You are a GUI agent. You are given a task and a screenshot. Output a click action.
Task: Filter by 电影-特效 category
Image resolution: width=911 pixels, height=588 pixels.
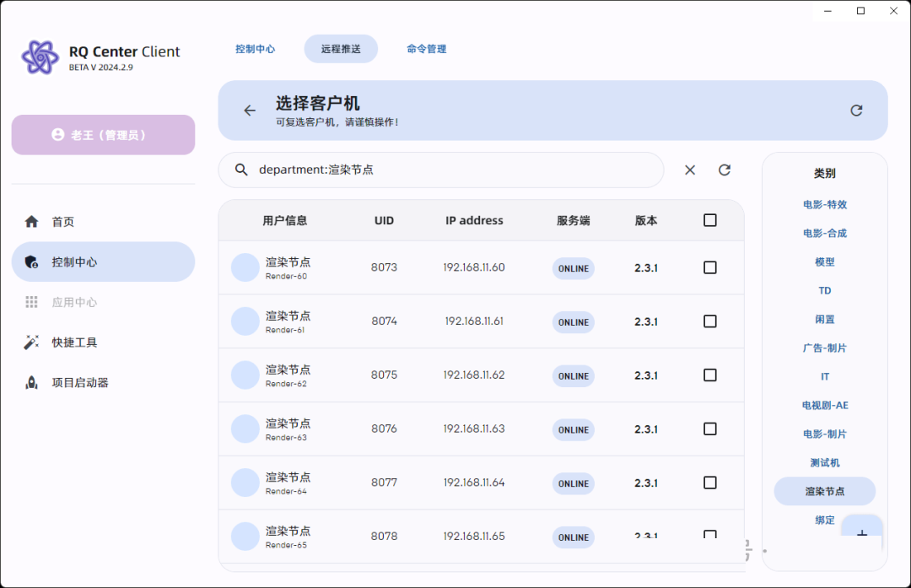(824, 205)
